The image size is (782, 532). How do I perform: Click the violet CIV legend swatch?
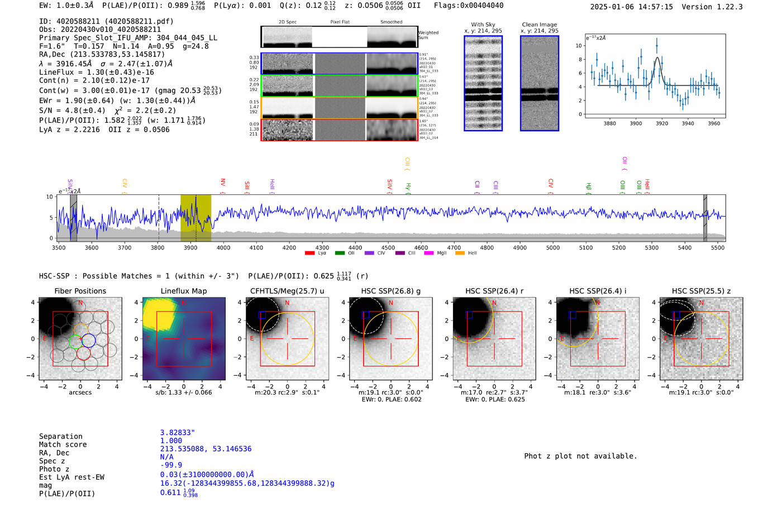point(369,253)
